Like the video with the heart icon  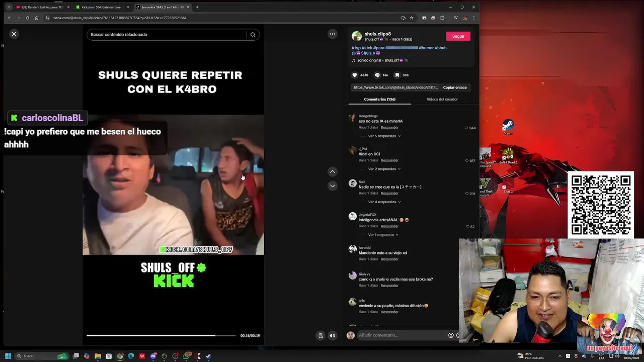tap(355, 75)
